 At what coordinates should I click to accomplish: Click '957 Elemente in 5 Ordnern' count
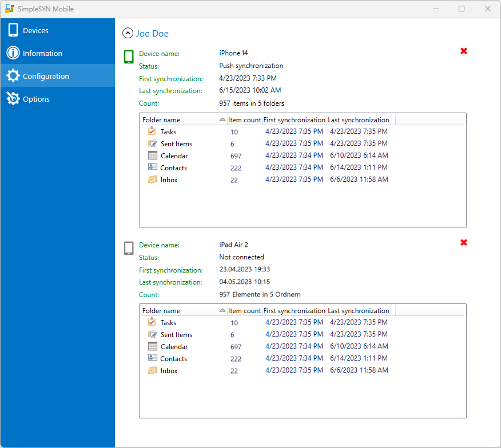pos(260,294)
